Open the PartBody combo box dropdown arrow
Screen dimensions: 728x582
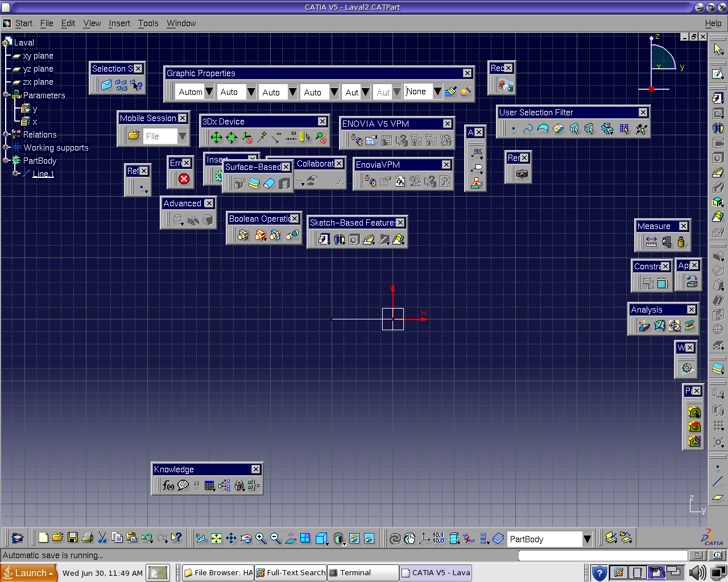(588, 539)
